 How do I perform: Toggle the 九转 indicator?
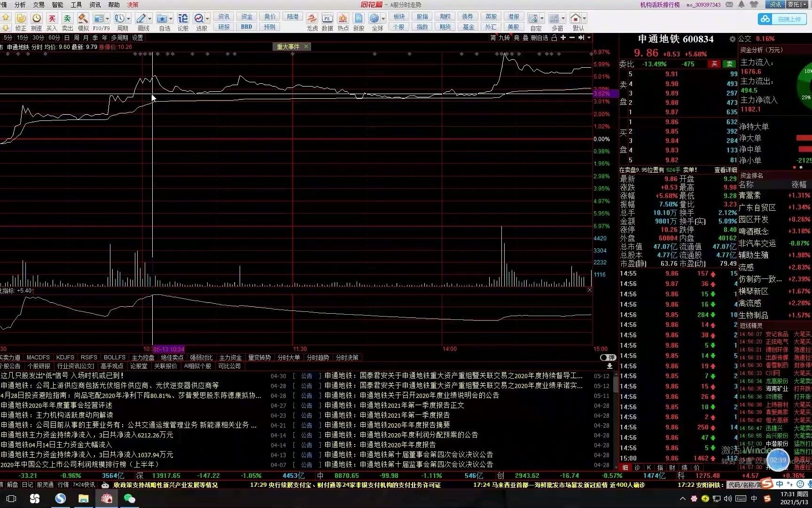[x=504, y=38]
